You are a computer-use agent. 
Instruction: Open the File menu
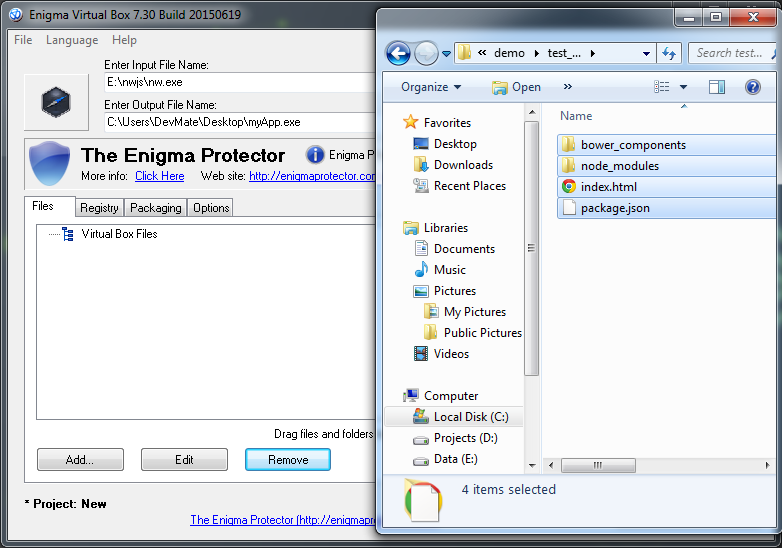pyautogui.click(x=23, y=40)
